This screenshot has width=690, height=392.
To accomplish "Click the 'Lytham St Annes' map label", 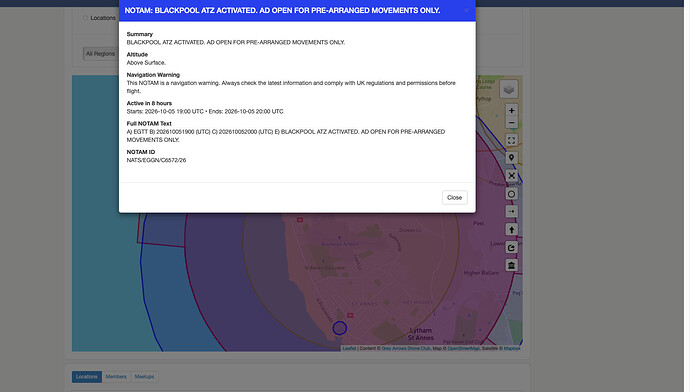I will coord(421,334).
